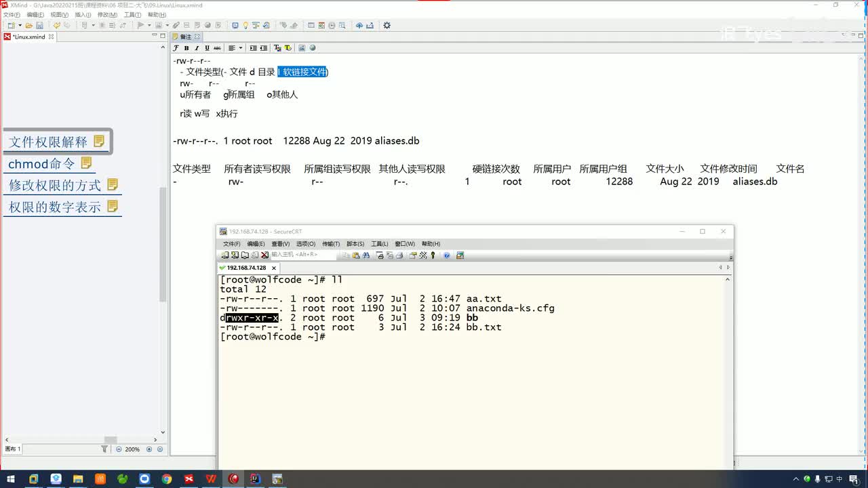Open note icon on 文件权限解释 topic
Screen dimensions: 868x488
[99, 141]
